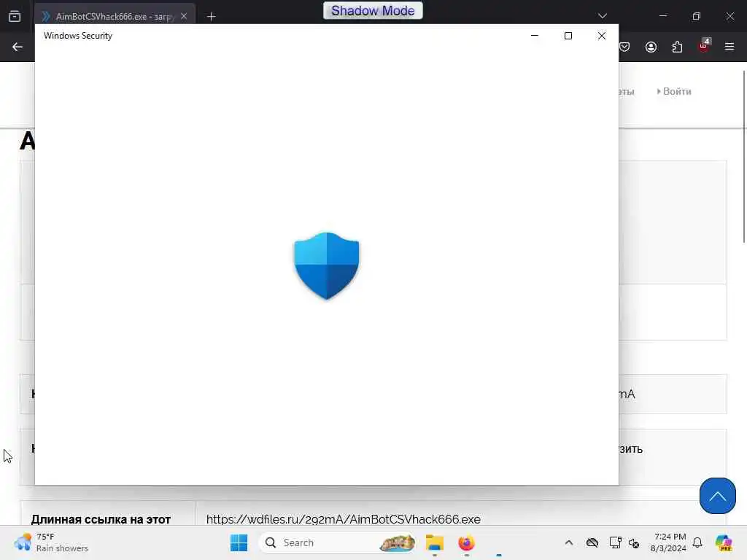This screenshot has height=560, width=747.
Task: Maximize the Windows Security window
Action: [568, 36]
